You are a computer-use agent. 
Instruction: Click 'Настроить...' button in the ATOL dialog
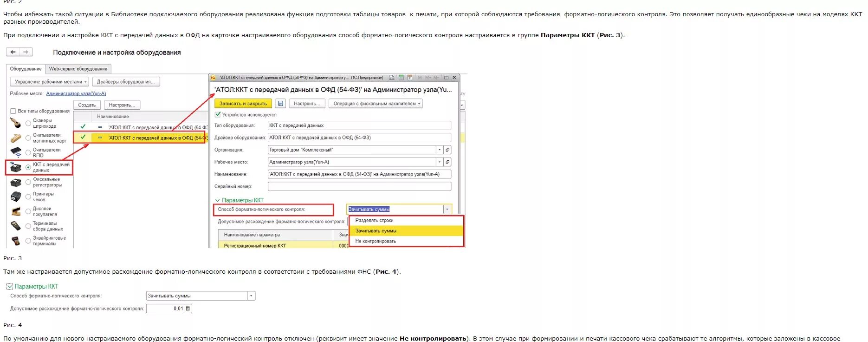(x=307, y=104)
